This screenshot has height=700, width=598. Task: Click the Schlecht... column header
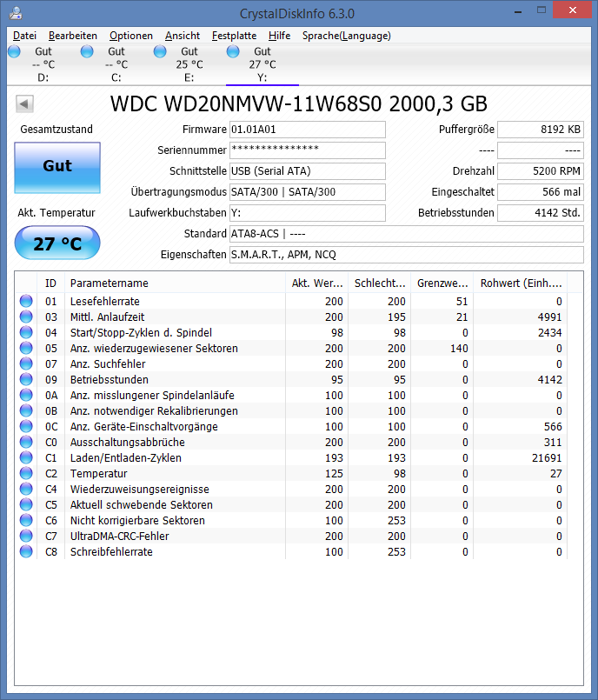[379, 283]
